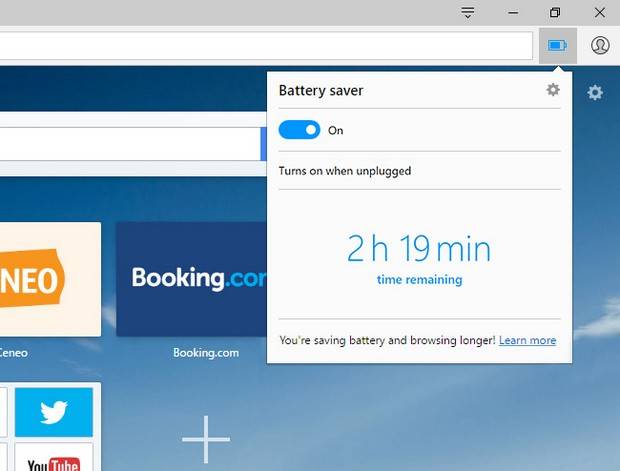Close the browser window
The image size is (620, 471).
pos(600,13)
